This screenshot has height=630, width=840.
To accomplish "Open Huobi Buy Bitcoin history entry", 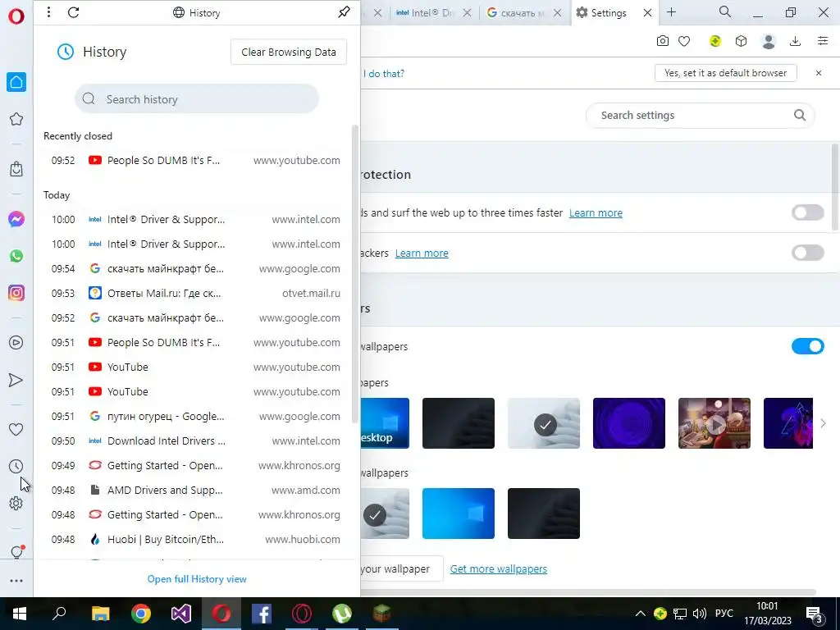I will pos(195,540).
